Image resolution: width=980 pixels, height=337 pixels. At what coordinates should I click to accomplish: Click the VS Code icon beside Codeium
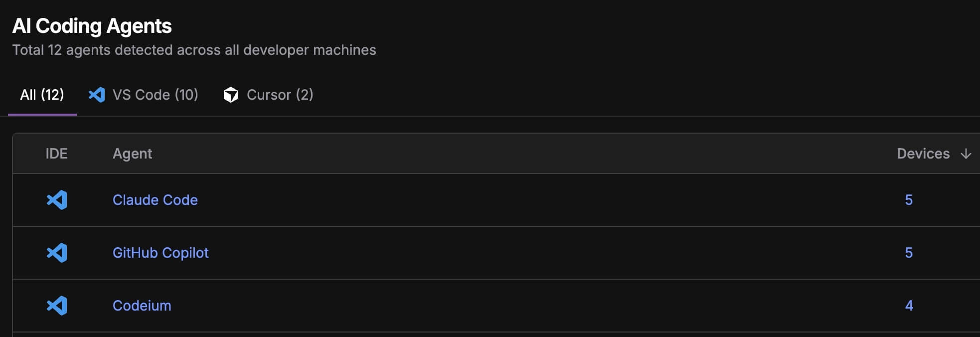57,306
